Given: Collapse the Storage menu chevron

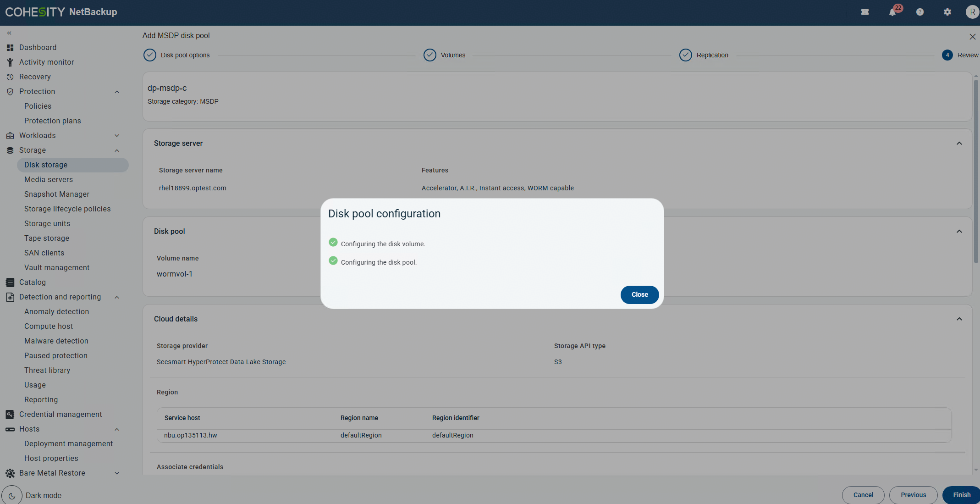Looking at the screenshot, I should point(117,150).
